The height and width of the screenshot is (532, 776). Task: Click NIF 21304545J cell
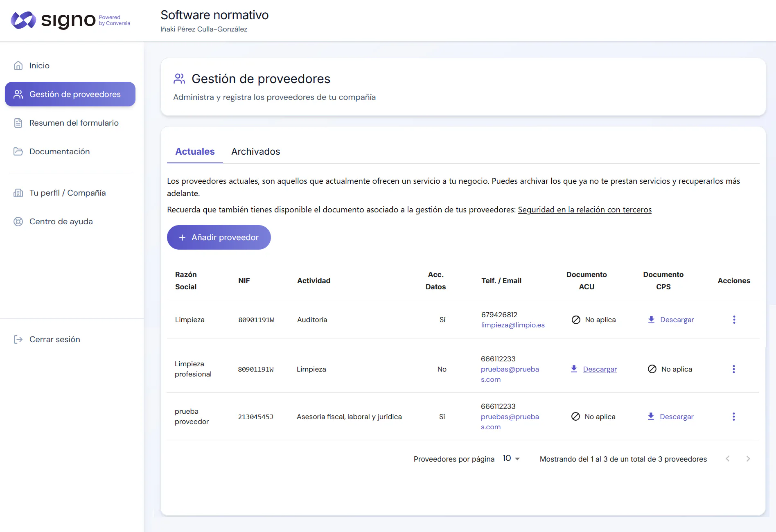(255, 417)
